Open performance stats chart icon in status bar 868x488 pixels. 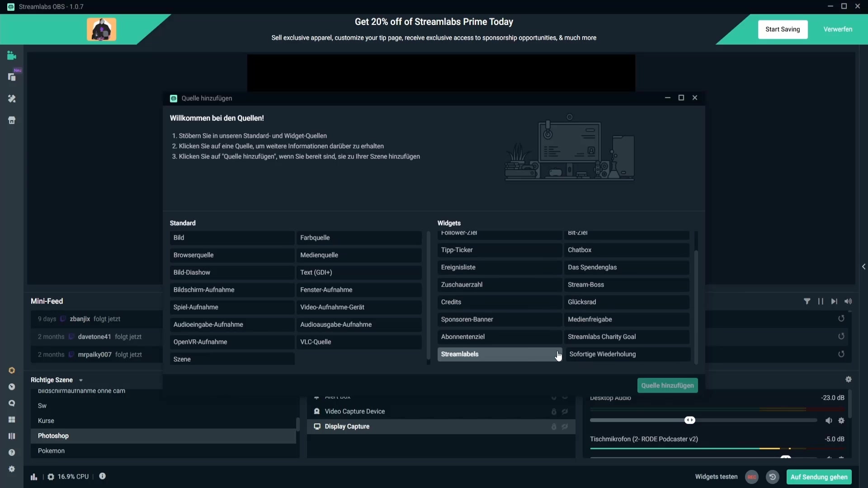pos(34,477)
